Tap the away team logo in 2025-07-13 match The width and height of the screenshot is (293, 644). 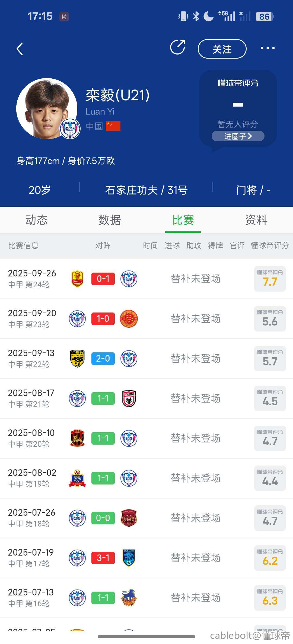point(129,598)
